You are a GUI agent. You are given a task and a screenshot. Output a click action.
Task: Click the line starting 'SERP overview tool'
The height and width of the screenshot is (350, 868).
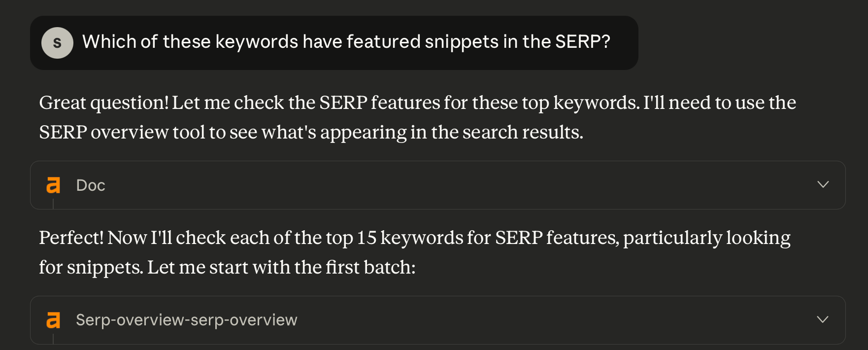310,132
